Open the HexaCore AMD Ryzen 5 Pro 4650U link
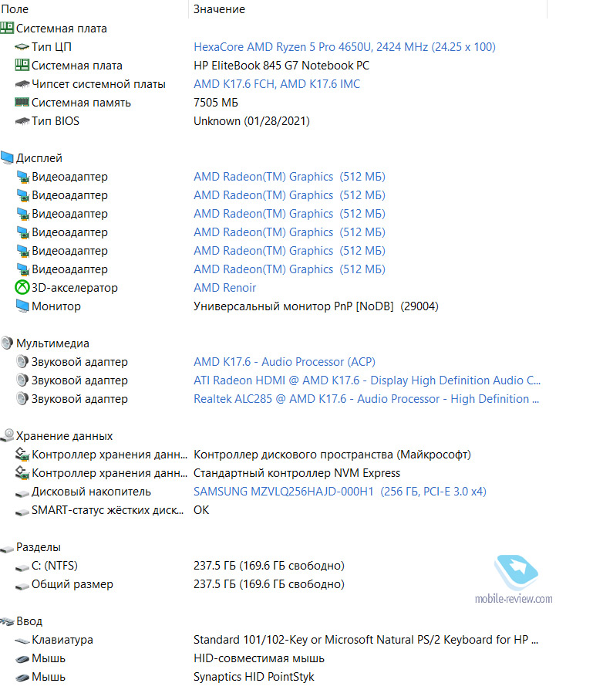Viewport: 593px width, 700px height. pyautogui.click(x=345, y=47)
